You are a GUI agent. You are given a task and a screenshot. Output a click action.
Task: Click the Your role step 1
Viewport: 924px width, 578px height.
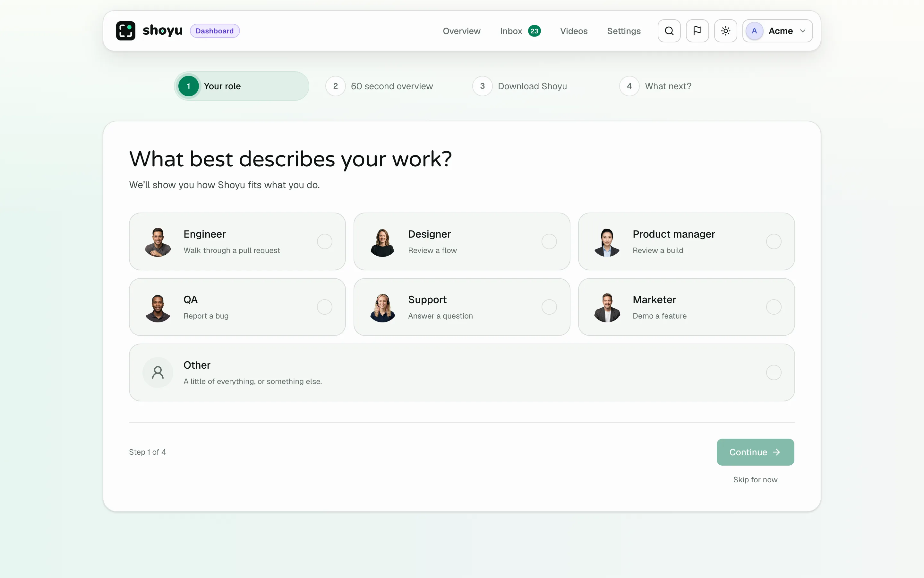click(x=241, y=86)
